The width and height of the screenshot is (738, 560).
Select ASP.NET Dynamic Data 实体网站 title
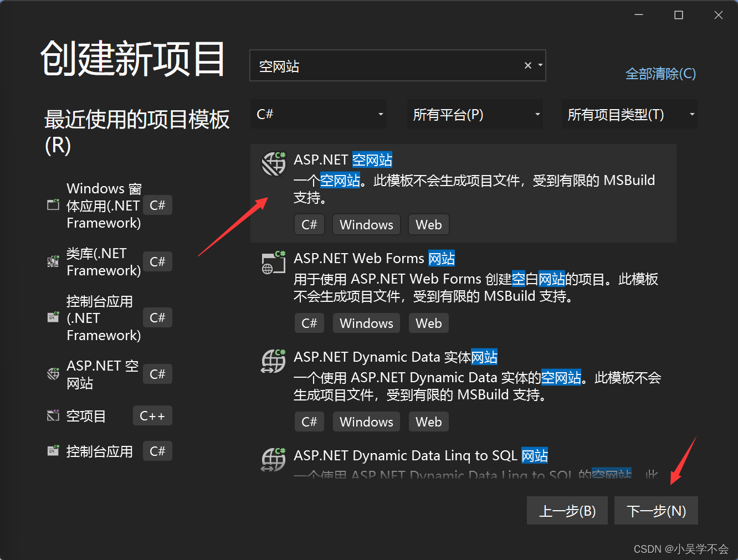point(396,357)
